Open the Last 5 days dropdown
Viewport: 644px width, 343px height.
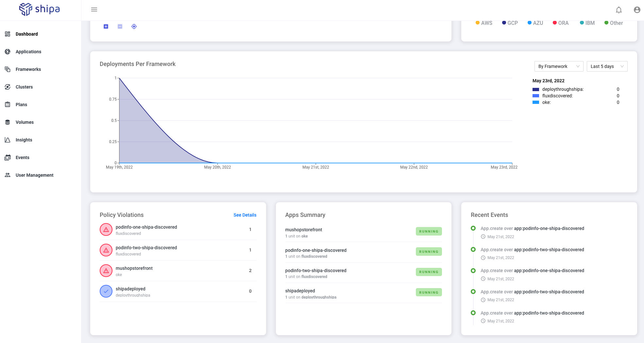click(607, 66)
